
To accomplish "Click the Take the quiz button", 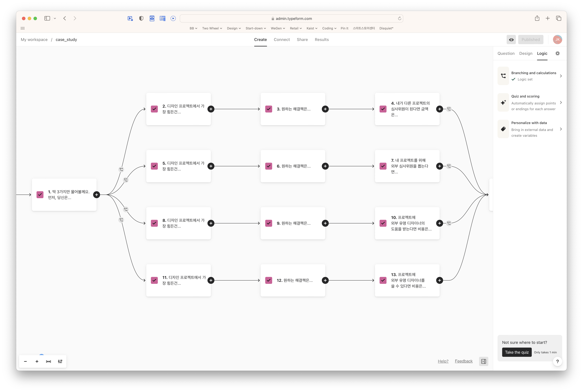I will click(517, 352).
